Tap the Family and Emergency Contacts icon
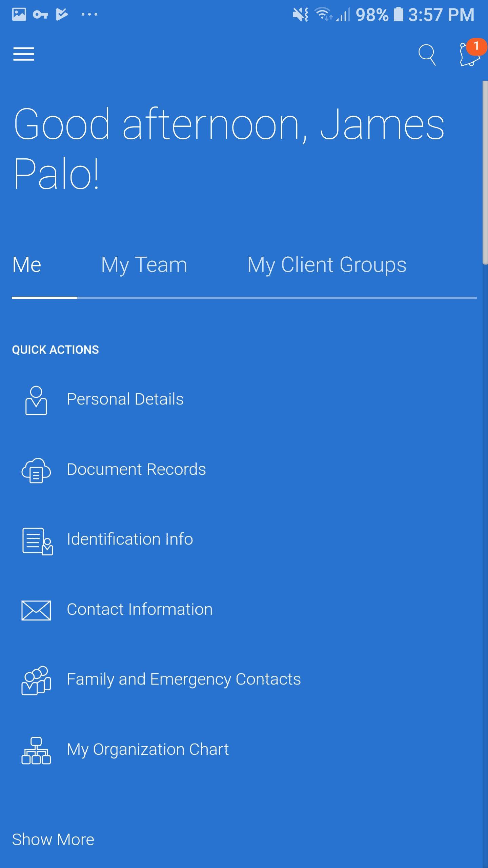Viewport: 488px width, 868px height. click(x=36, y=680)
